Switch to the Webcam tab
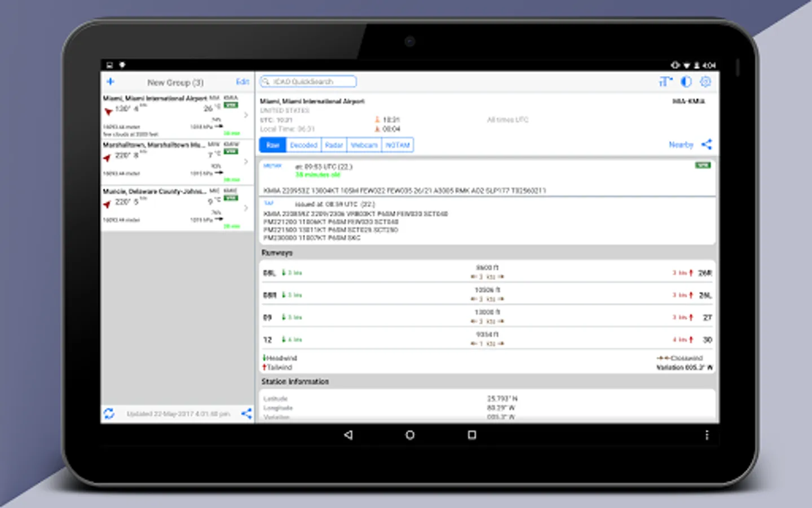 point(364,145)
